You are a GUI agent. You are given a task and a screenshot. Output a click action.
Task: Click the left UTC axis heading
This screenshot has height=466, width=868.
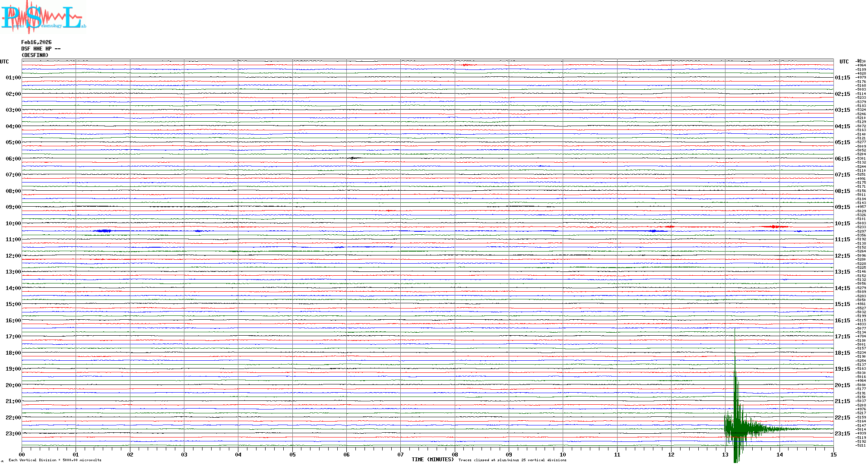tap(4, 62)
